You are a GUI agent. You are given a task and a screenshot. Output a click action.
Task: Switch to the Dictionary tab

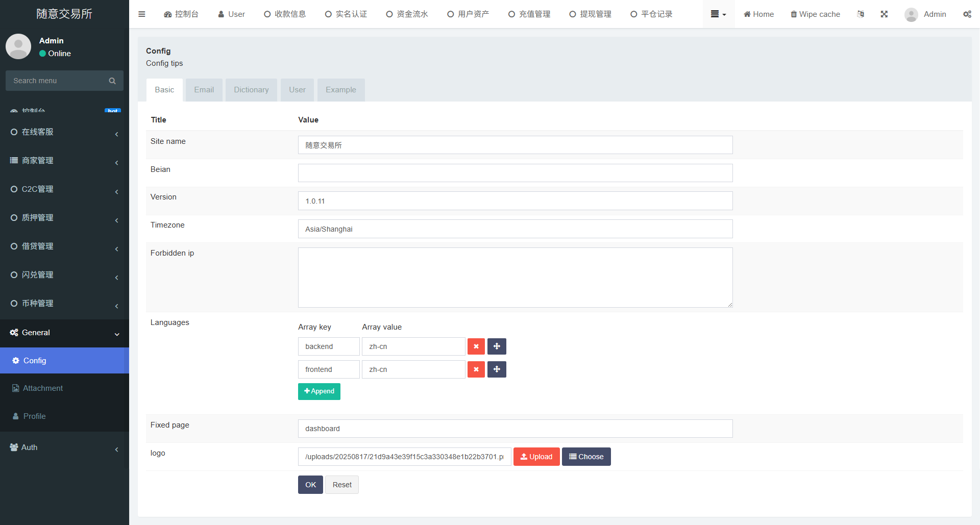[251, 90]
